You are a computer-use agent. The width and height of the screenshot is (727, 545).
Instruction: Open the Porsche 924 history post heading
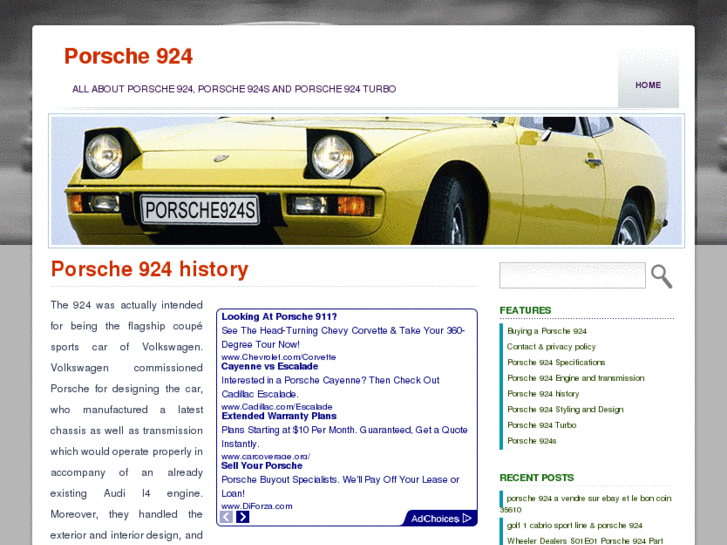coord(149,269)
